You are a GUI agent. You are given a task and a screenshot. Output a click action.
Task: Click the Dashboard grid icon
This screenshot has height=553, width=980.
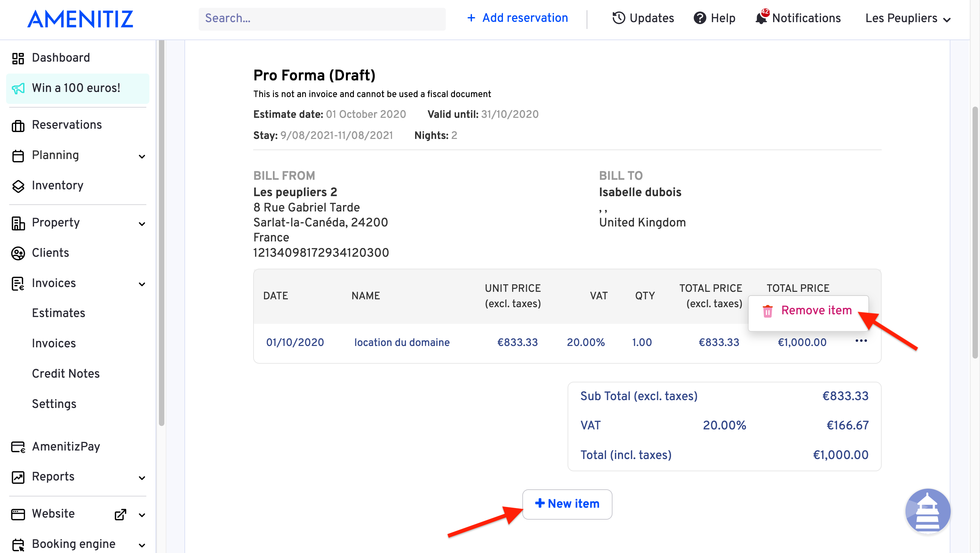click(18, 58)
